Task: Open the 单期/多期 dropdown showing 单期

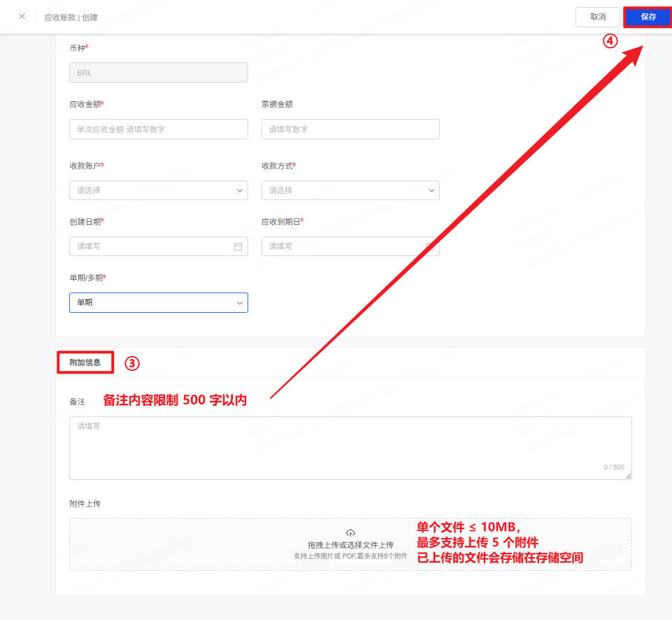Action: click(x=159, y=303)
